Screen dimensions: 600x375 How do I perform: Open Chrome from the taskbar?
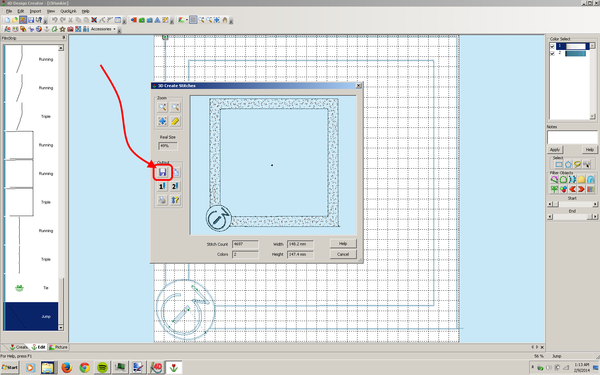[85, 368]
